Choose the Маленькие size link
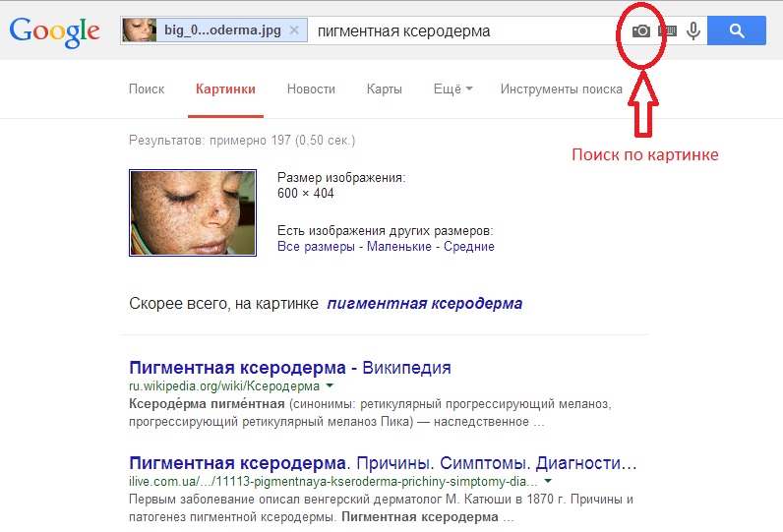 point(398,247)
